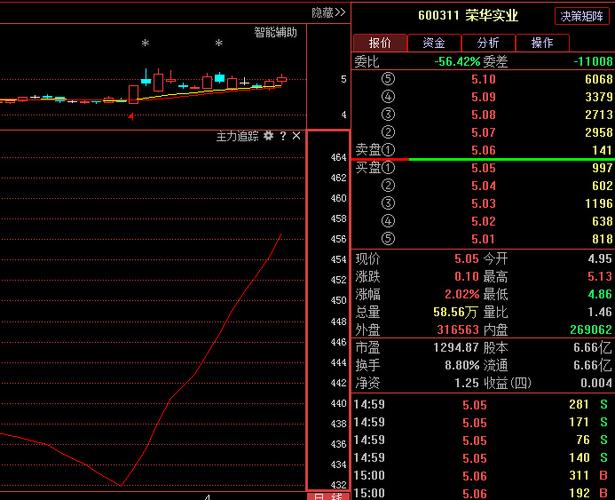The image size is (615, 500).
Task: Select 14:59 trade row with 171 volume
Action: pyautogui.click(x=481, y=422)
